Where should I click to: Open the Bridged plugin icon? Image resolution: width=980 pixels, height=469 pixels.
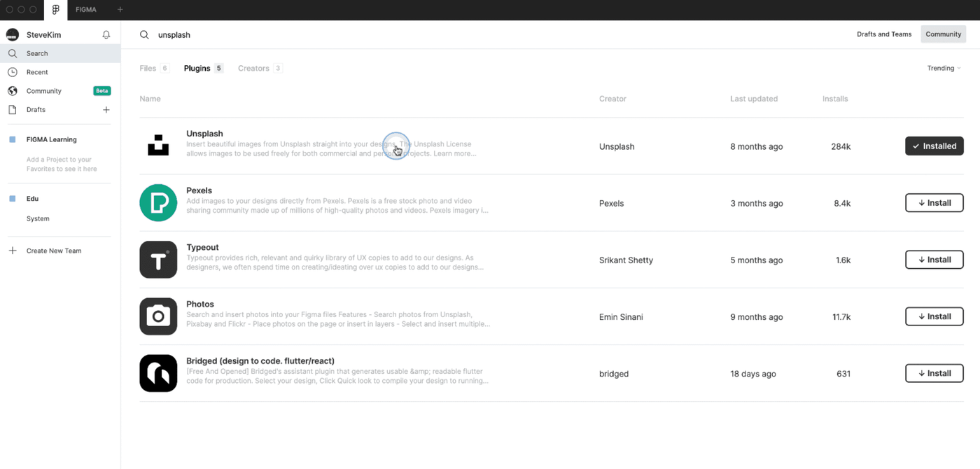pos(158,373)
